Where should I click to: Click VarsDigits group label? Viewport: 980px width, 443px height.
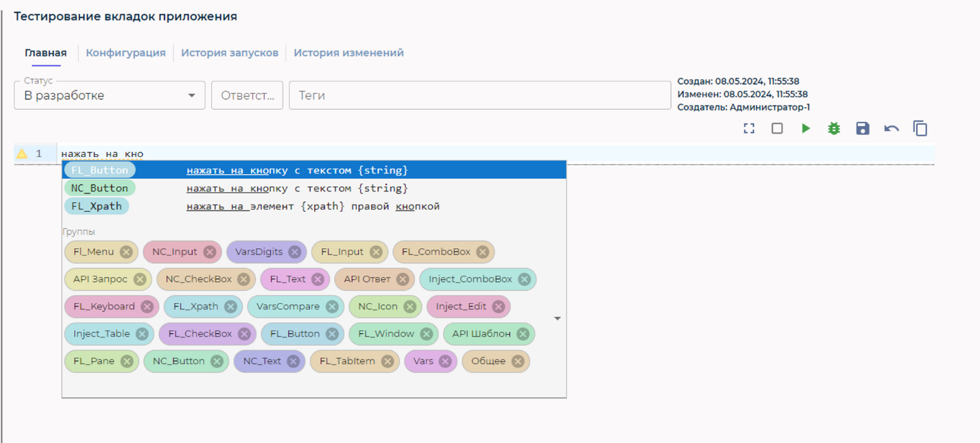(259, 252)
